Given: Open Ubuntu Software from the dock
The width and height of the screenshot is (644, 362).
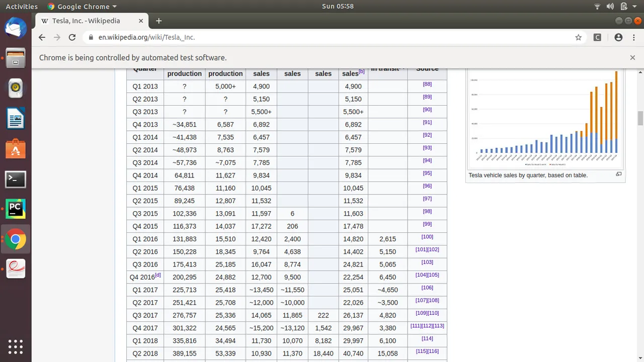Looking at the screenshot, I should coord(16,149).
